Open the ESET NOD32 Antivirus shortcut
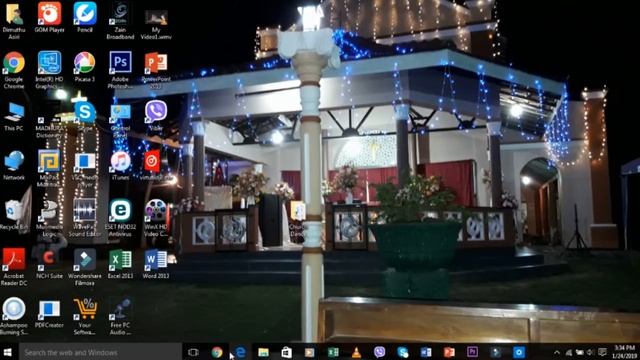Image resolution: width=640 pixels, height=360 pixels. [120, 218]
